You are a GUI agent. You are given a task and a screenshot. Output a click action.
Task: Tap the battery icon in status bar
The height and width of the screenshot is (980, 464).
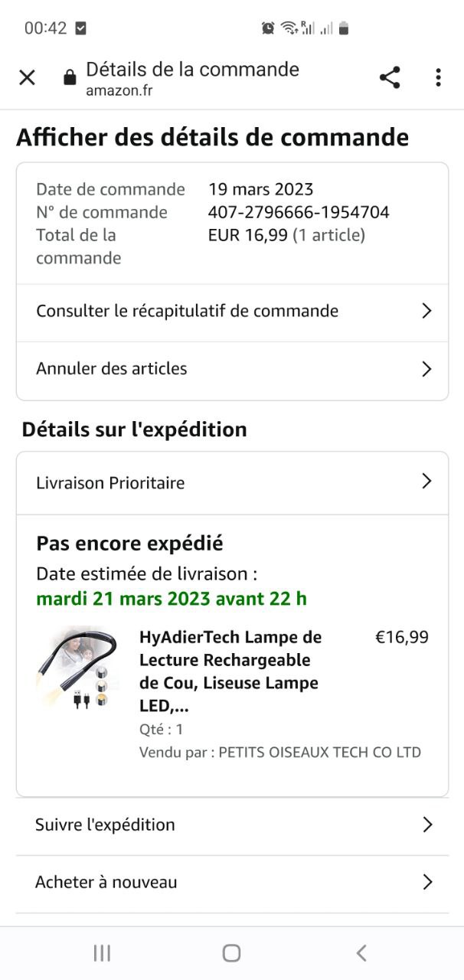[x=344, y=28]
